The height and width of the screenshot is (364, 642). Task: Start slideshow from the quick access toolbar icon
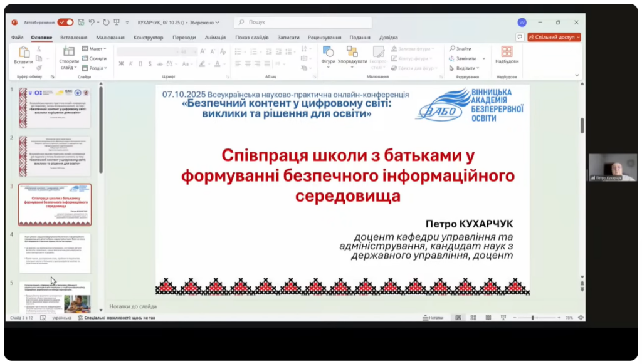click(x=116, y=22)
